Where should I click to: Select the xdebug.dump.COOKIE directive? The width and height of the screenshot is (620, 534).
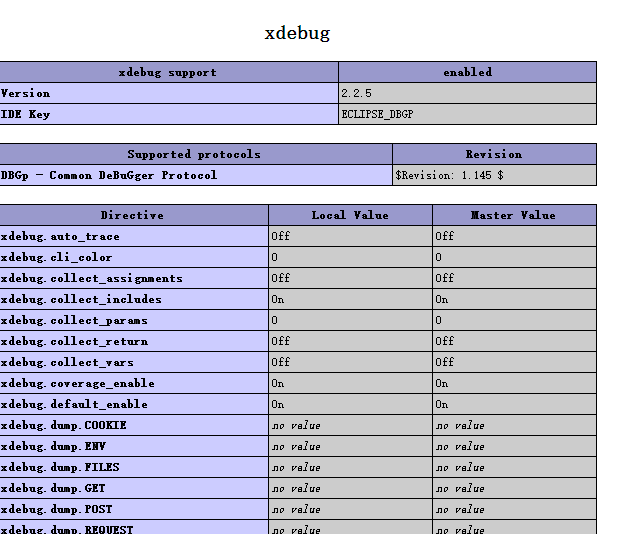point(63,425)
